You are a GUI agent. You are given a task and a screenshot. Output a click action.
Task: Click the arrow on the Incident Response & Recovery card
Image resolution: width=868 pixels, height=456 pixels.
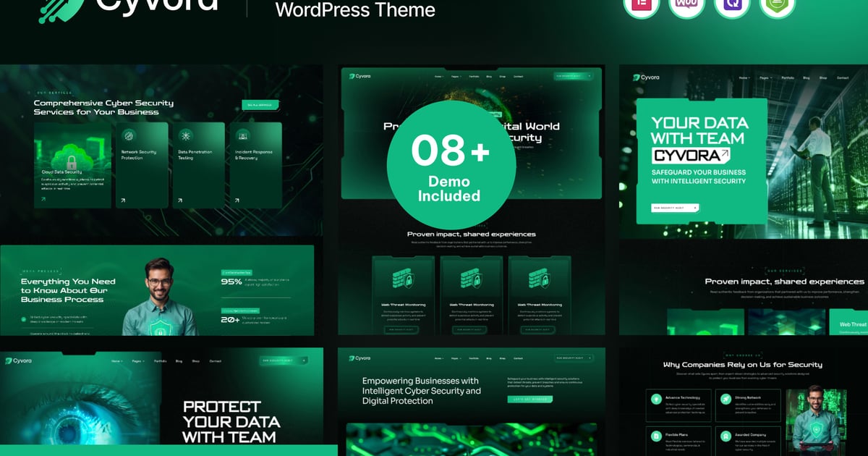click(x=236, y=200)
